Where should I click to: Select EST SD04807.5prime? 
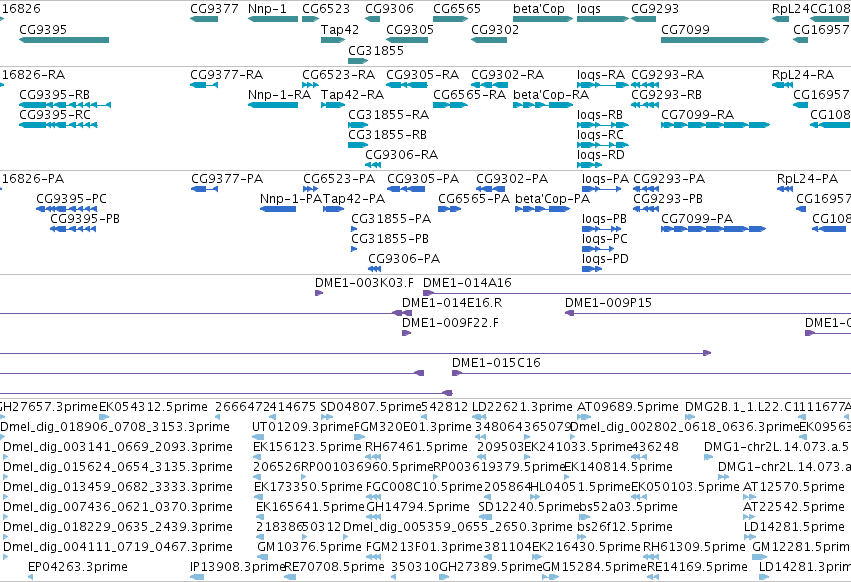coord(327,416)
